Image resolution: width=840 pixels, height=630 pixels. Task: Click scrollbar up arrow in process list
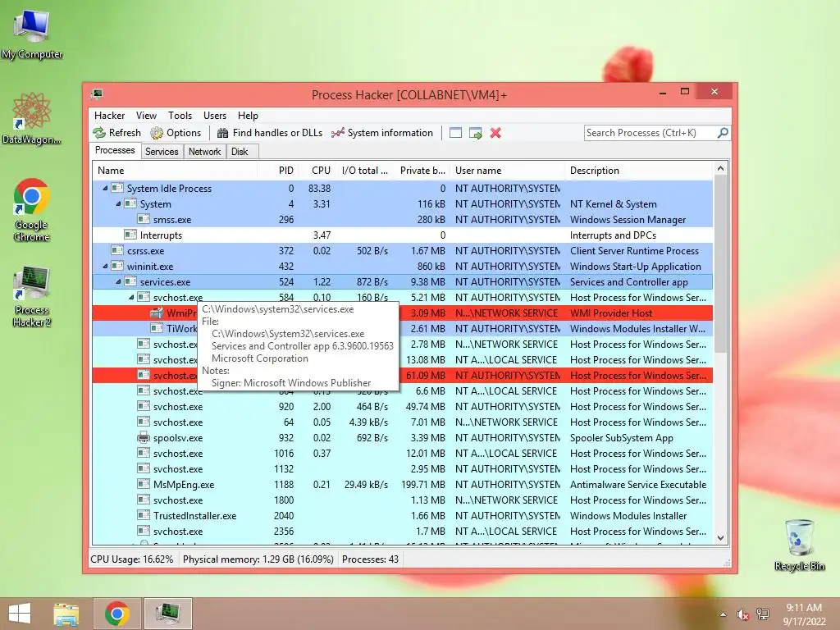click(720, 168)
